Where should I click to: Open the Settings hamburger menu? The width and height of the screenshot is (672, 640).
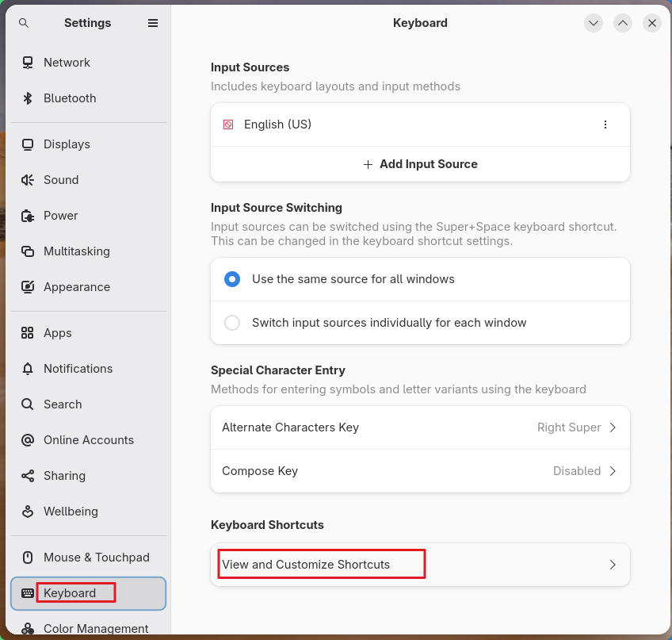pyautogui.click(x=153, y=23)
